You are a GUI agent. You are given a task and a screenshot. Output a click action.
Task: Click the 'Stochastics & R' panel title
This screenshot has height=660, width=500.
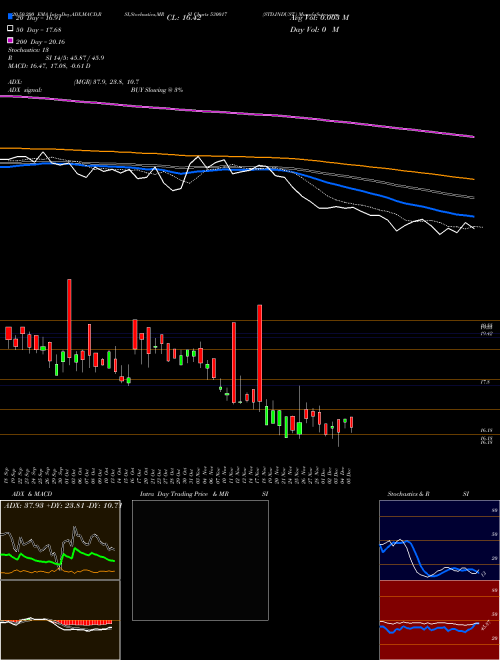pyautogui.click(x=409, y=494)
